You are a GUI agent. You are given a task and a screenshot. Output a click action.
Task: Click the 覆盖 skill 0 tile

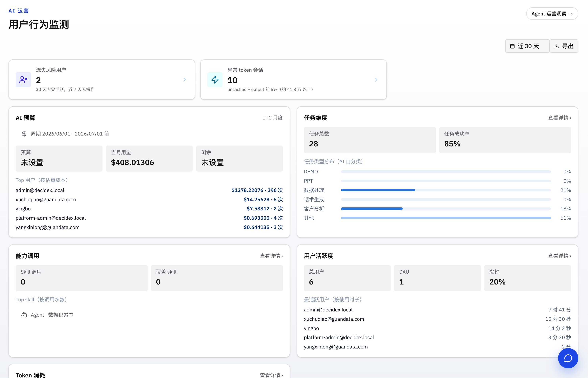tap(217, 278)
